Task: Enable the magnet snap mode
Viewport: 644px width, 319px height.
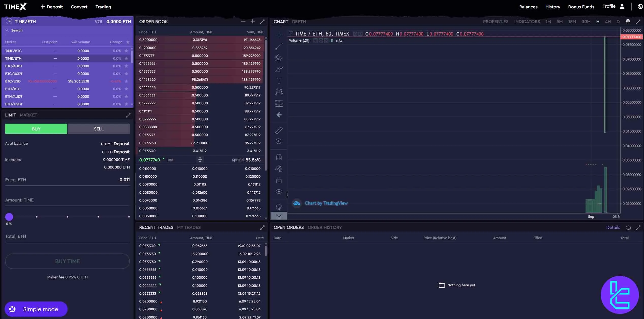Action: [279, 157]
